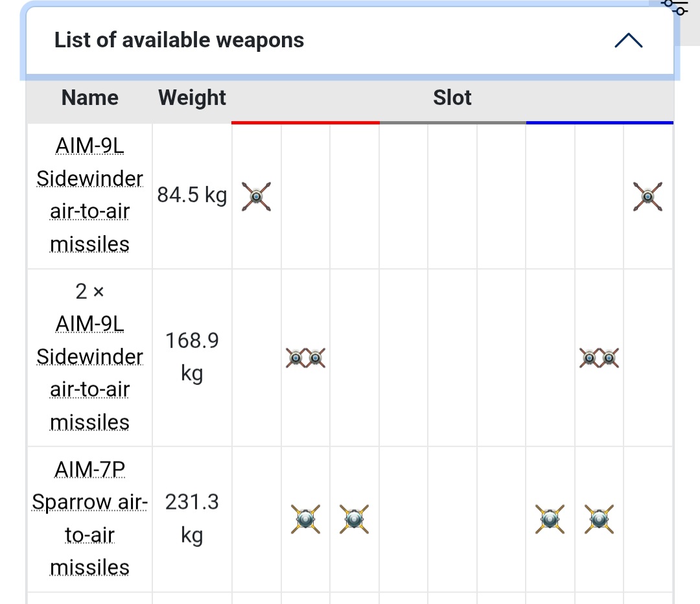Click the AIM-9L Sidewinder icon in the last slot
This screenshot has height=604, width=700.
(x=647, y=196)
